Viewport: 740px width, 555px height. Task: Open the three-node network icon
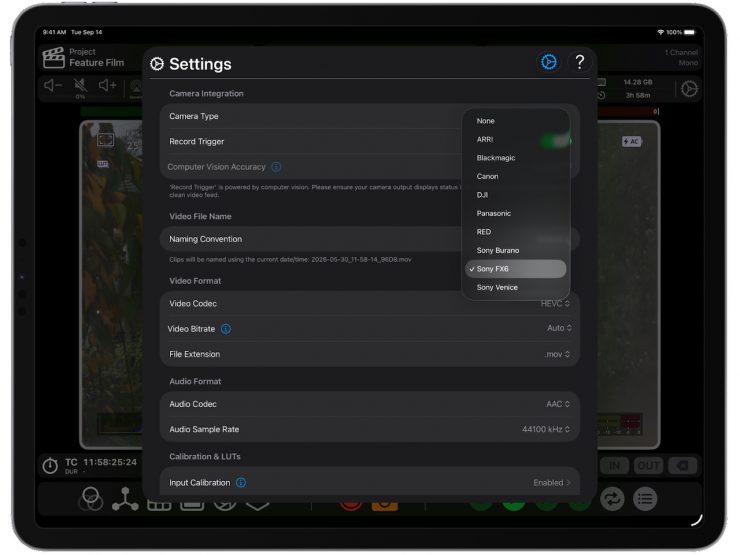pos(125,499)
